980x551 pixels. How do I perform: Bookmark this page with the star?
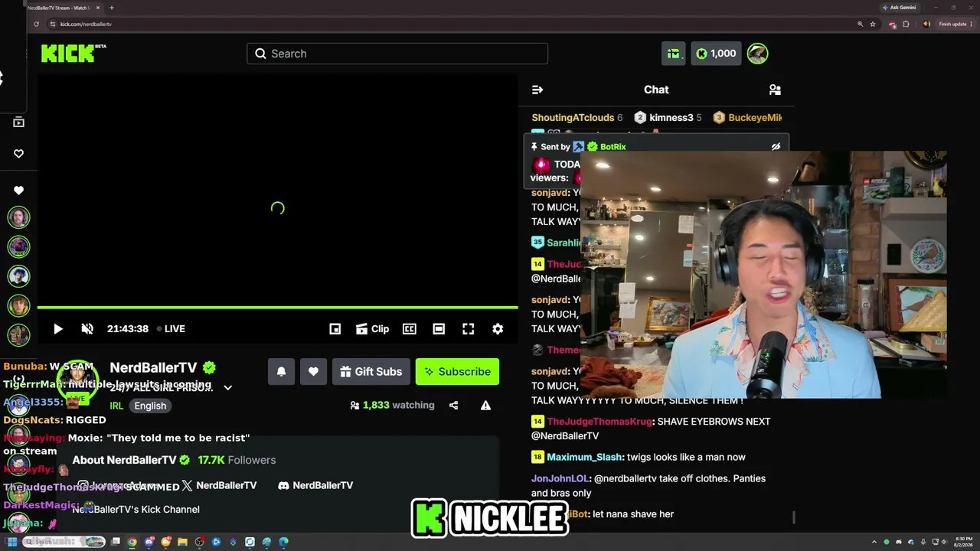(x=873, y=24)
